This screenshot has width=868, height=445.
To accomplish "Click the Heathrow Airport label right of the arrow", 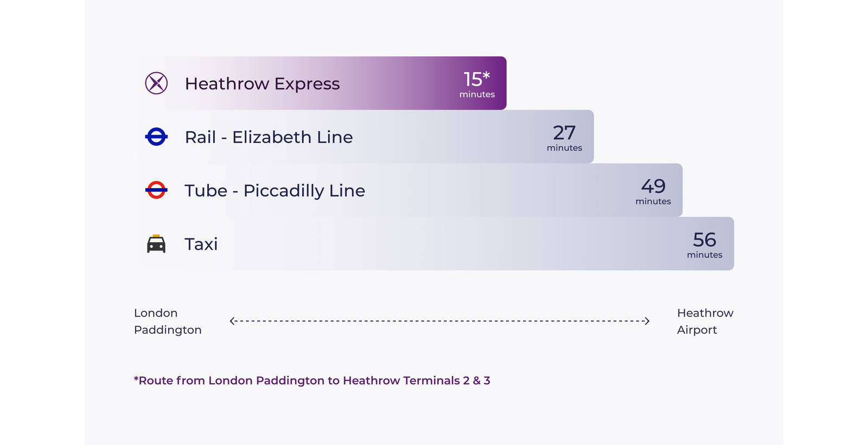I will click(705, 321).
